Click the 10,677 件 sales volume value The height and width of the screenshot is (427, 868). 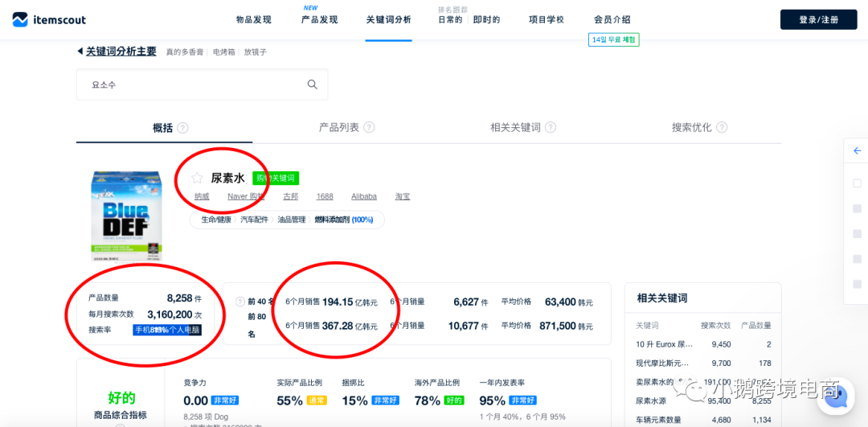point(469,326)
